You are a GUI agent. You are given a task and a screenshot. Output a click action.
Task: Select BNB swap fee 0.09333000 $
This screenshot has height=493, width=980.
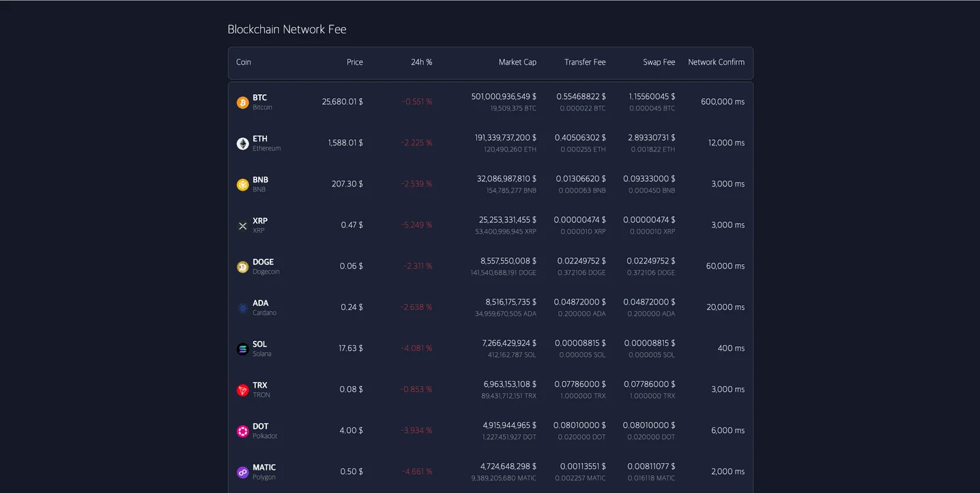click(649, 178)
